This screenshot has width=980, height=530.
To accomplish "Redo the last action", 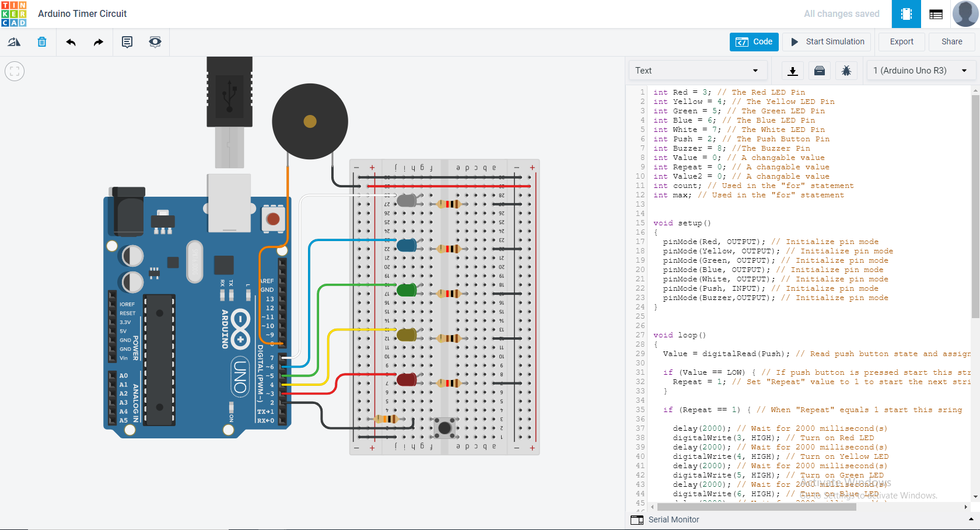I will click(x=99, y=42).
